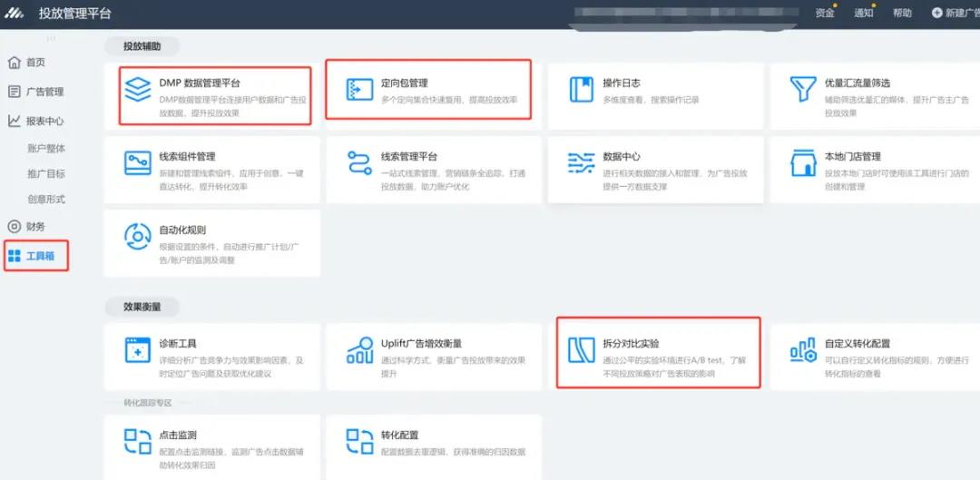Click the DMP 数据管理平台 stacked layers icon
This screenshot has height=480, width=980.
(138, 89)
